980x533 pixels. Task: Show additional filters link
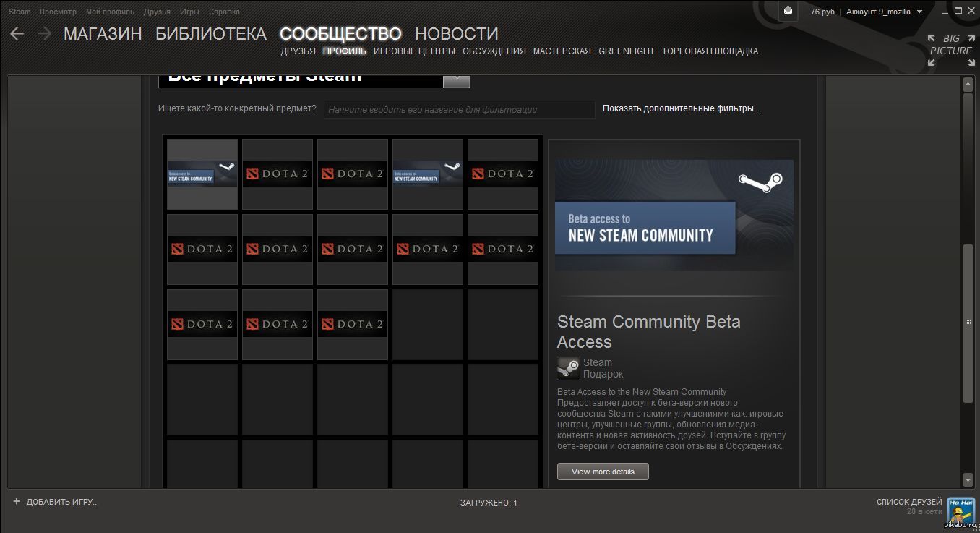pos(682,108)
